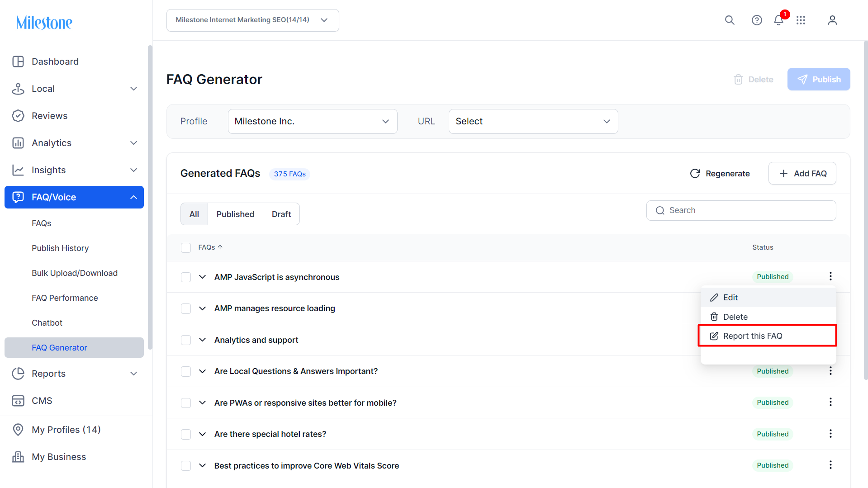Open row menu for Core Web Vitals FAQ
The image size is (868, 488).
point(830,465)
